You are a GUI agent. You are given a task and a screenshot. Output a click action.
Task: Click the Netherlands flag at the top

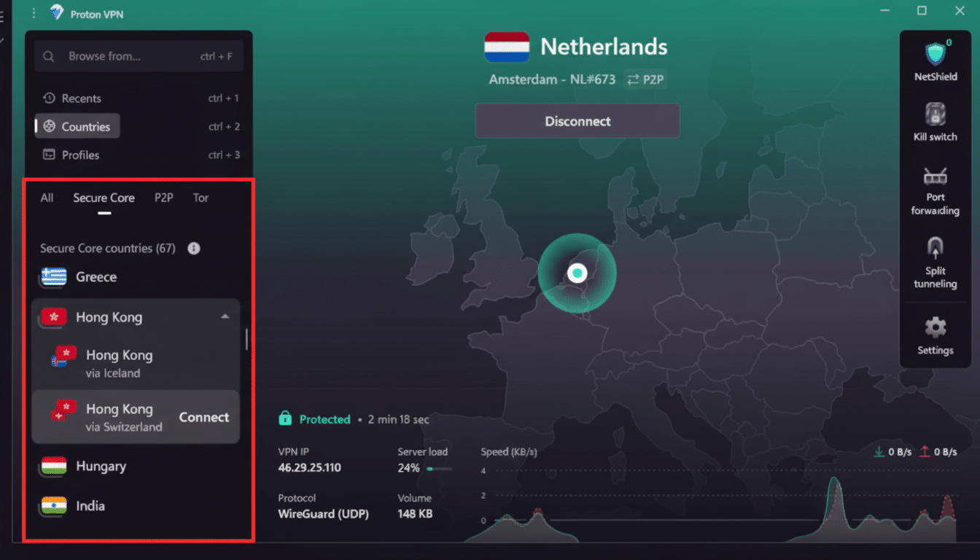pyautogui.click(x=505, y=47)
